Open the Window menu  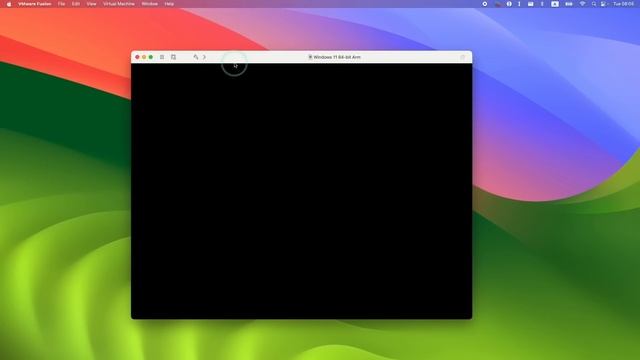149,4
